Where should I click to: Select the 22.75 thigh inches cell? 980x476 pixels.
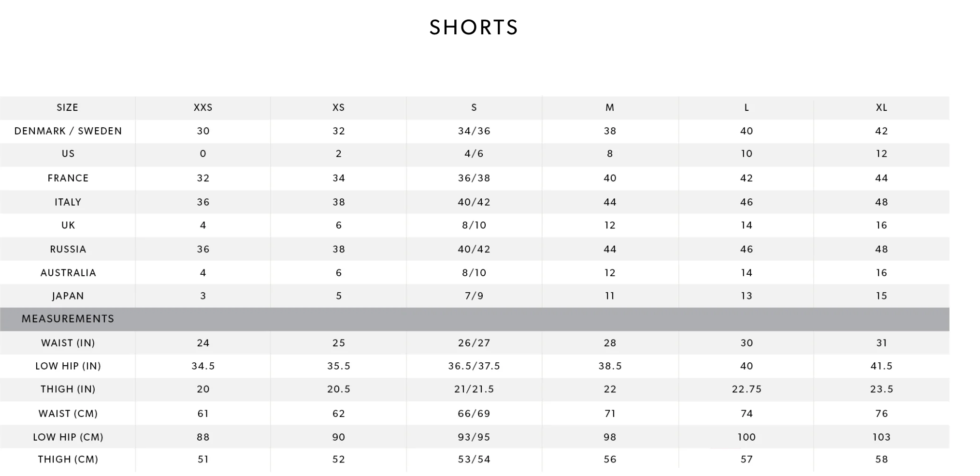747,389
